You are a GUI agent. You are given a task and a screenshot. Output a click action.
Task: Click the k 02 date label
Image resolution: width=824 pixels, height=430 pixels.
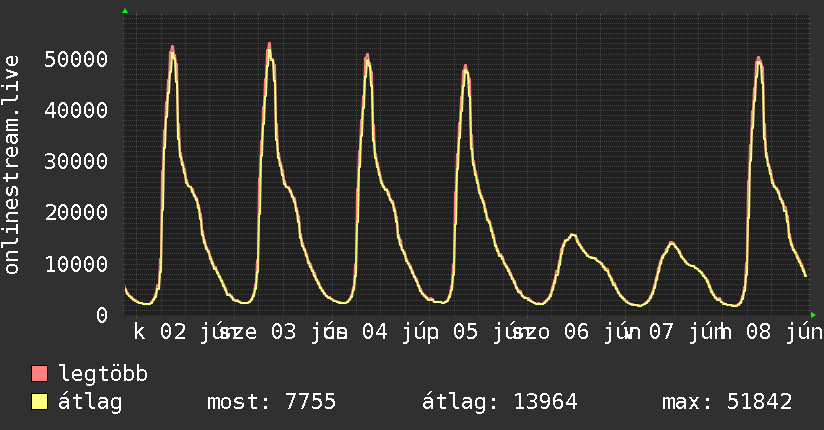[x=160, y=332]
